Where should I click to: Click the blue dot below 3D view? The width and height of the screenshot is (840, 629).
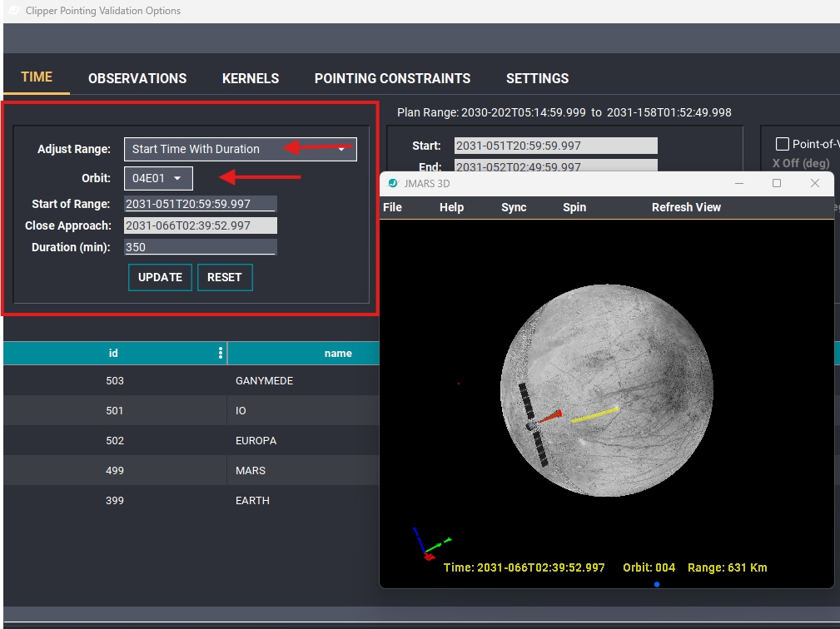(657, 585)
